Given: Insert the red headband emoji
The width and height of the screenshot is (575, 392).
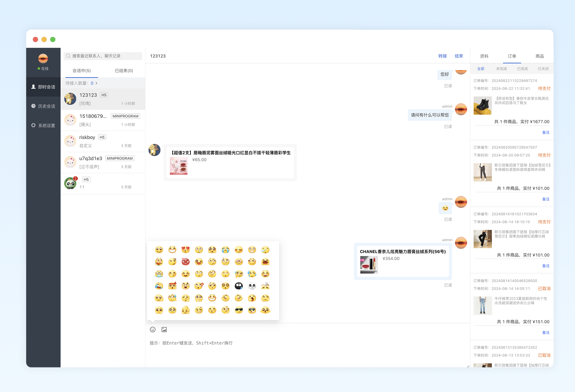Looking at the screenshot, I should click(x=172, y=286).
